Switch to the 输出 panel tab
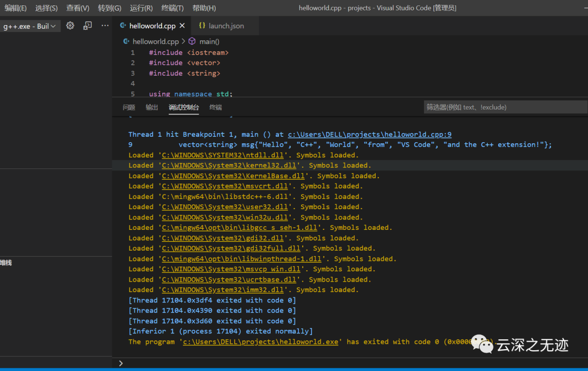 152,107
